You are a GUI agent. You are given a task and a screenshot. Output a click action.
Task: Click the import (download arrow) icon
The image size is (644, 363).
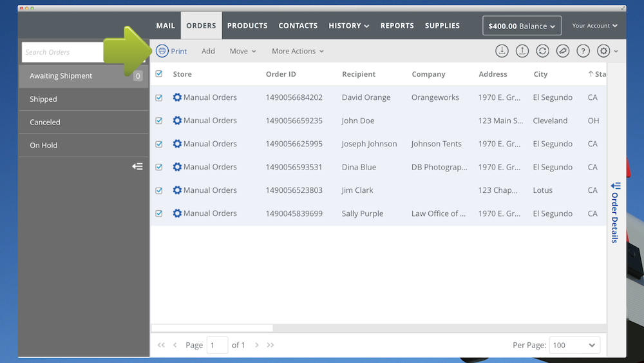click(x=502, y=51)
